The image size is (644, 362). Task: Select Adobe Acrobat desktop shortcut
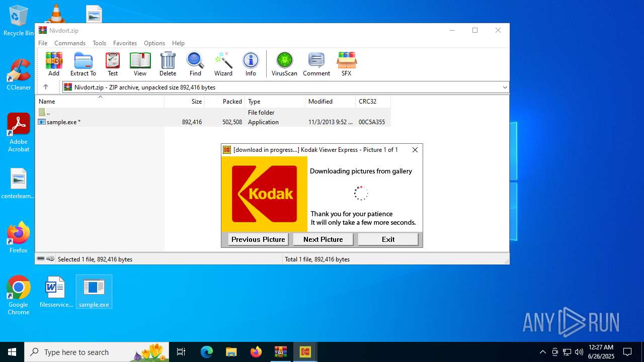click(19, 132)
